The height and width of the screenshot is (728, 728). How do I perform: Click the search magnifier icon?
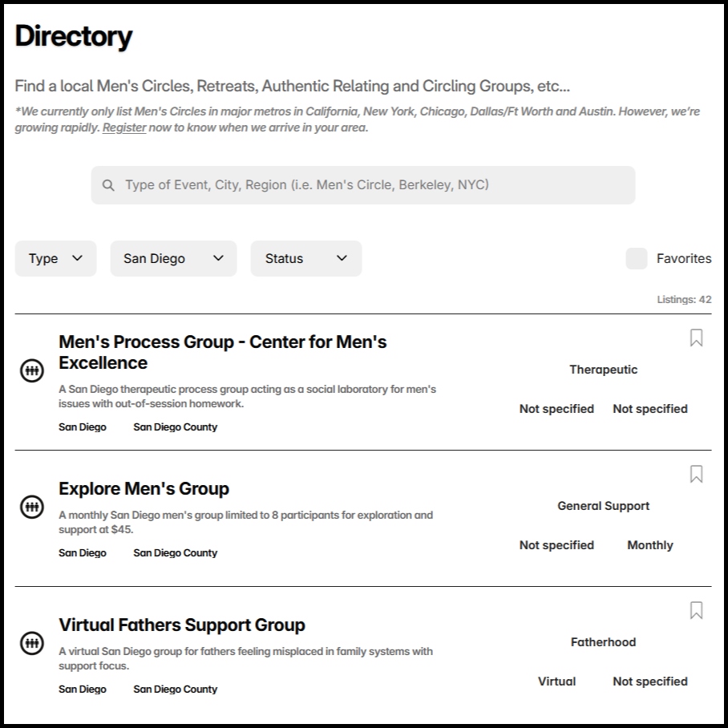(x=108, y=184)
